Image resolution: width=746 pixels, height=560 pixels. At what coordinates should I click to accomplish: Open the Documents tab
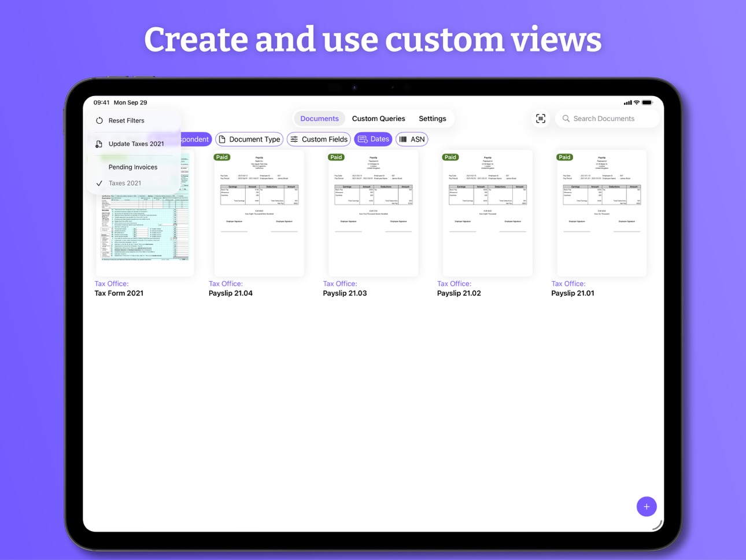click(x=319, y=119)
